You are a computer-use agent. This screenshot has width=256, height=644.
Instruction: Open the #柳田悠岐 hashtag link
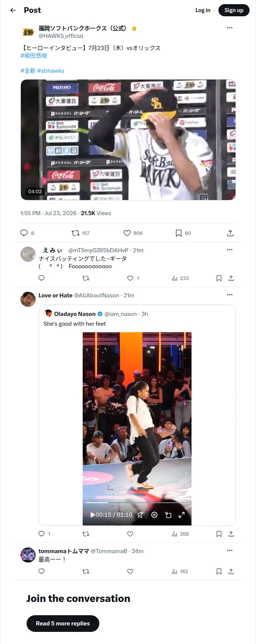(x=34, y=56)
